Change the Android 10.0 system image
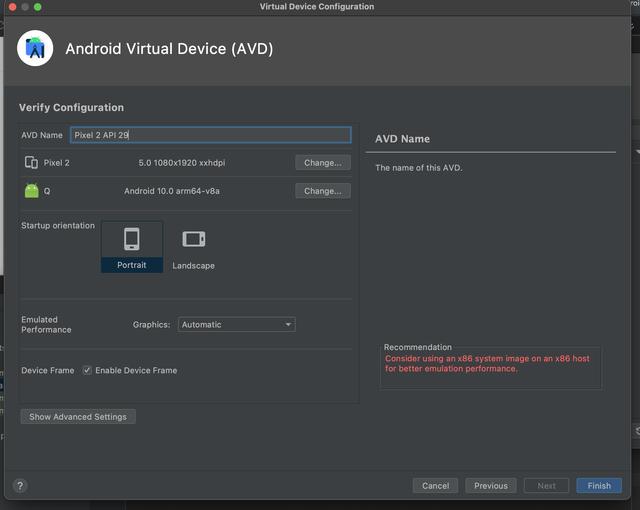The width and height of the screenshot is (640, 510). click(x=322, y=191)
